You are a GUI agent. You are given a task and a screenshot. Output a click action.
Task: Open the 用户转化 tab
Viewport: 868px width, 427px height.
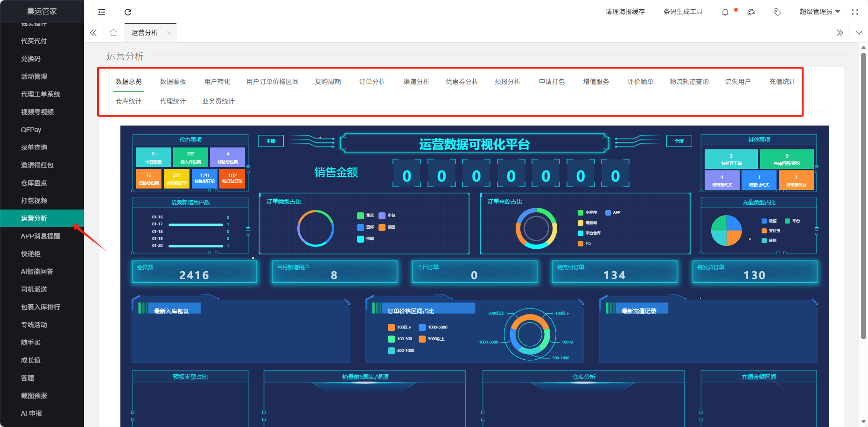(x=217, y=82)
